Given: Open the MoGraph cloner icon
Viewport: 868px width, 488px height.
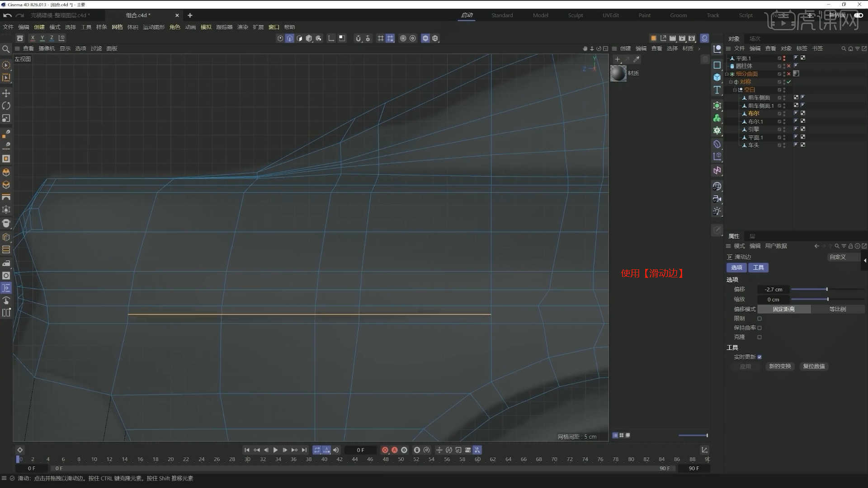Looking at the screenshot, I should [x=717, y=118].
